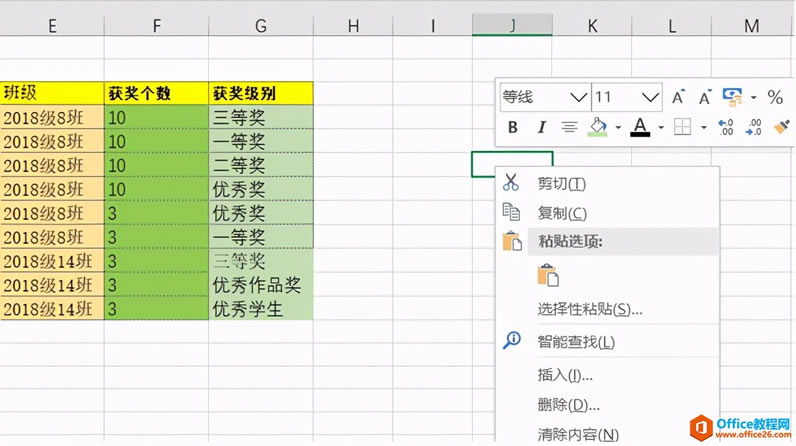Click the copy pages icon
Image resolution: width=796 pixels, height=446 pixels.
511,212
